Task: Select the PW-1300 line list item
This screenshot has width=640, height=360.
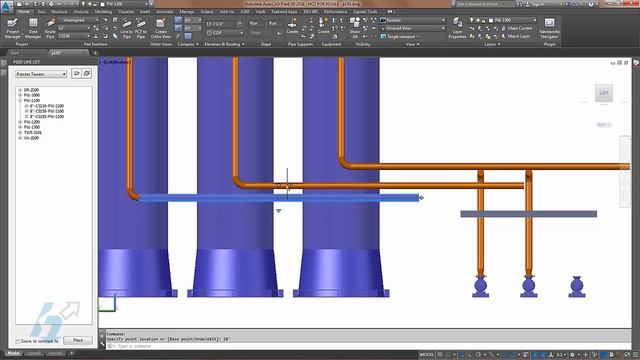Action: 32,127
